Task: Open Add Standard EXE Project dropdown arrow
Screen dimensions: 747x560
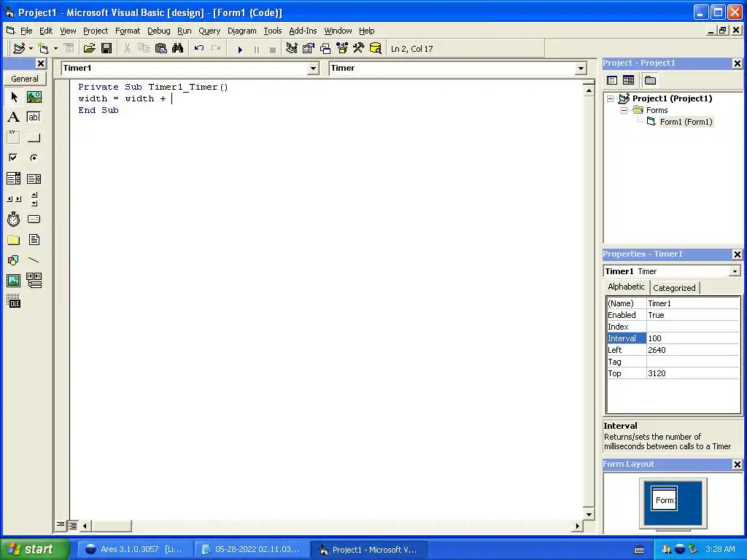Action: tap(31, 48)
